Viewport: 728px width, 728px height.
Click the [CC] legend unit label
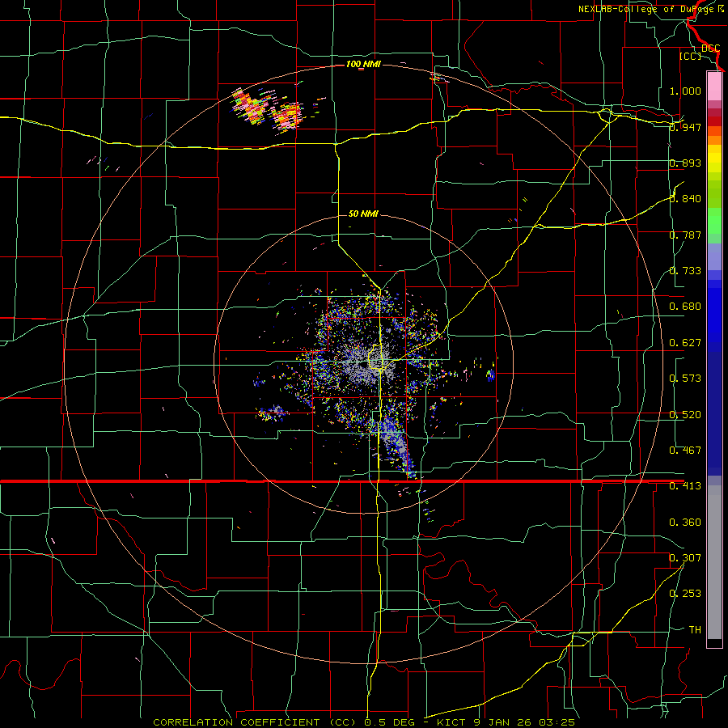click(x=691, y=56)
